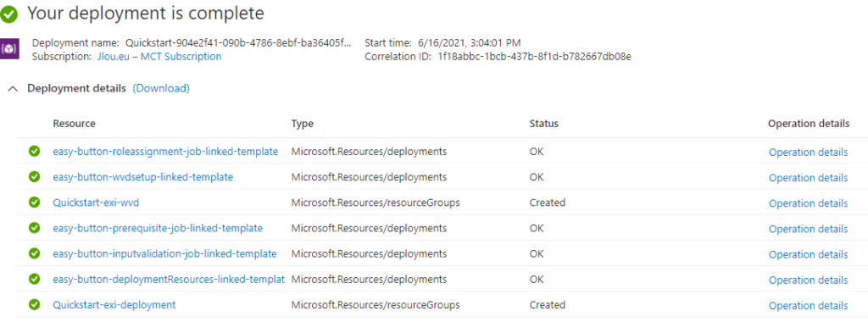Click the large green deployment complete checkmark icon

[8, 14]
